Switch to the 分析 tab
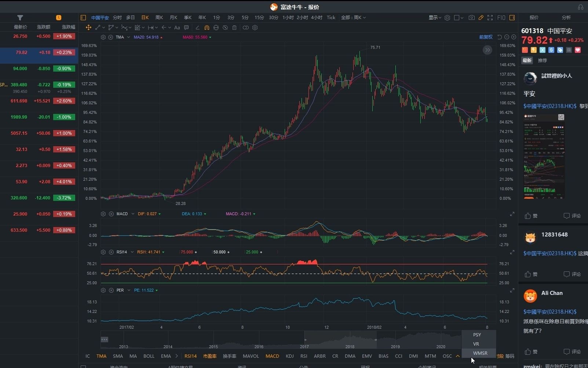The image size is (588, 368). (x=565, y=17)
